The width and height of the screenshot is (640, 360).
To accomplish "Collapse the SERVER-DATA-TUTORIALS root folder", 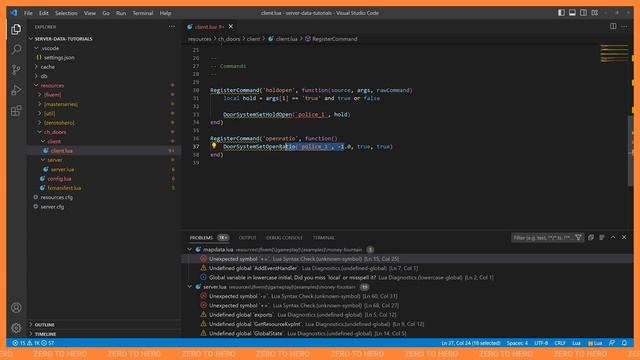I will tap(63, 39).
